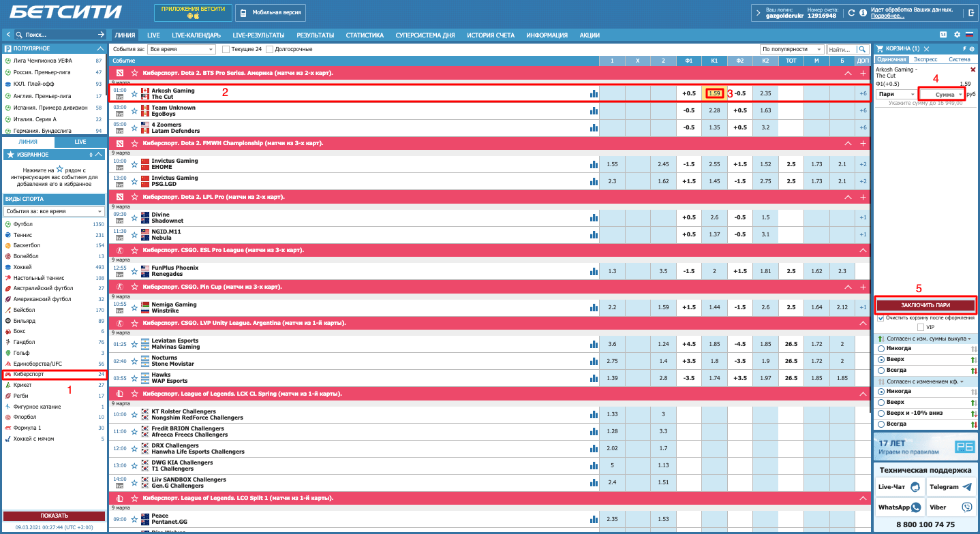The height and width of the screenshot is (534, 980).
Task: Open the odds format icon
Action: tap(943, 34)
